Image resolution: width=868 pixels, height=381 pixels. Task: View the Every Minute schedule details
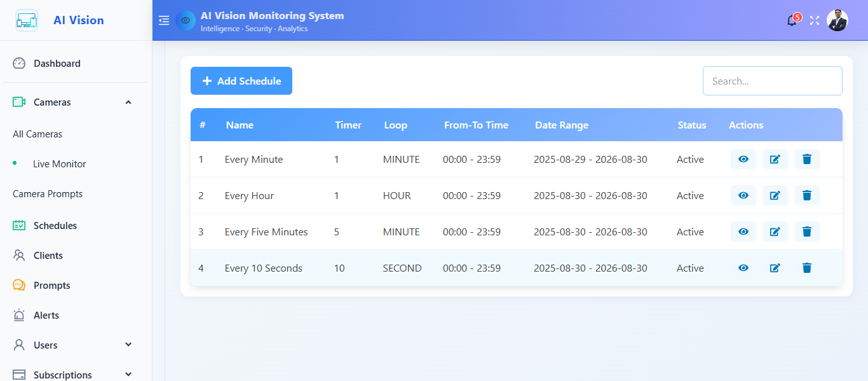[743, 159]
